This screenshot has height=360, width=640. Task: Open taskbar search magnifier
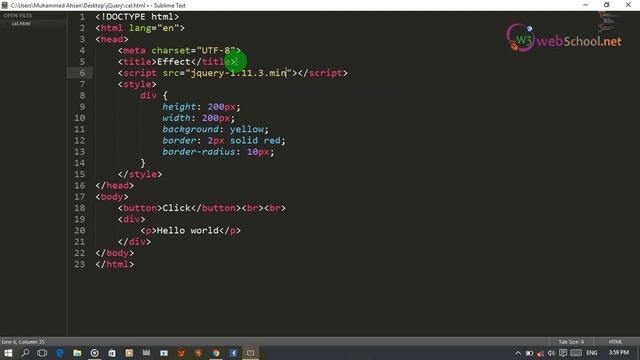(x=25, y=353)
